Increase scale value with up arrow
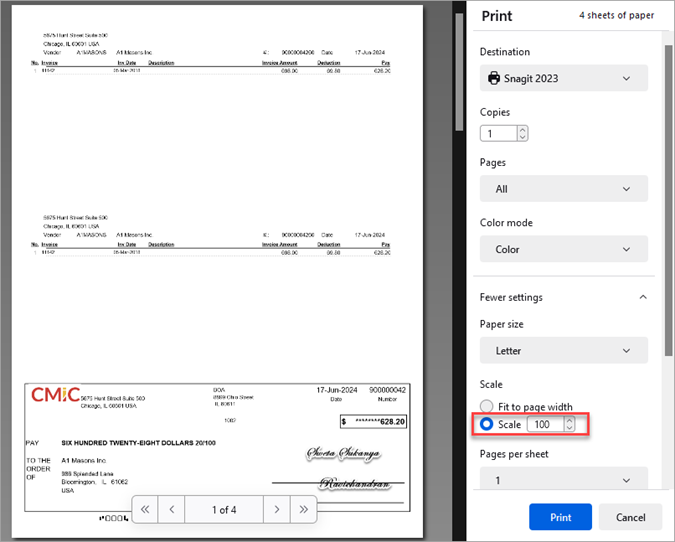The image size is (675, 542). (569, 421)
